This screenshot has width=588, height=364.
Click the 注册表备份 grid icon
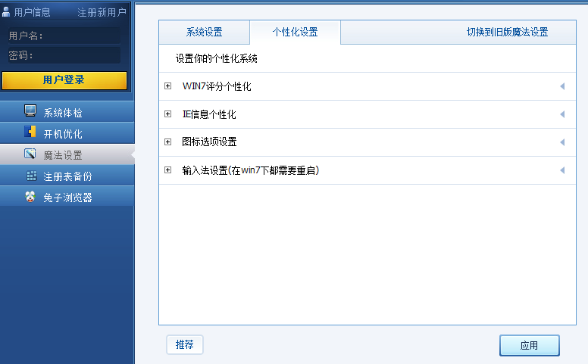[31, 176]
